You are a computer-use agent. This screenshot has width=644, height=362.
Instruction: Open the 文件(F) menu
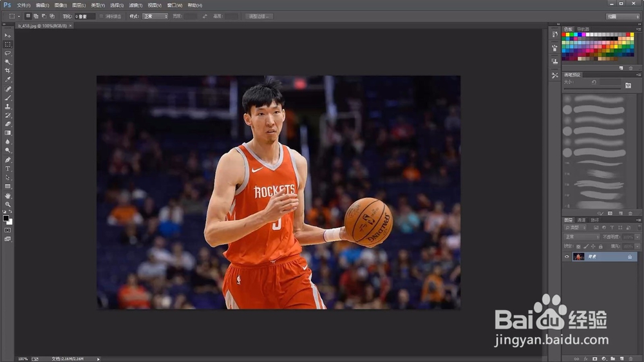pos(23,5)
